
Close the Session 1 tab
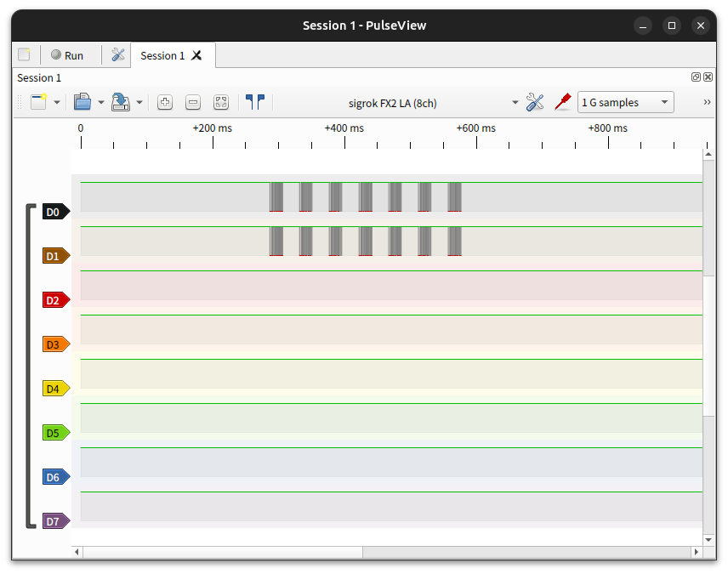click(196, 55)
